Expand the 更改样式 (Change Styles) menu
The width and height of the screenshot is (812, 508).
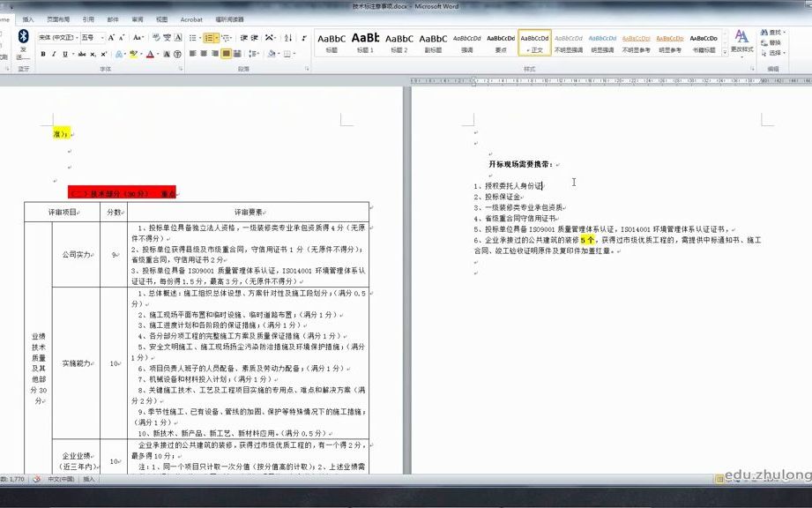tap(741, 44)
